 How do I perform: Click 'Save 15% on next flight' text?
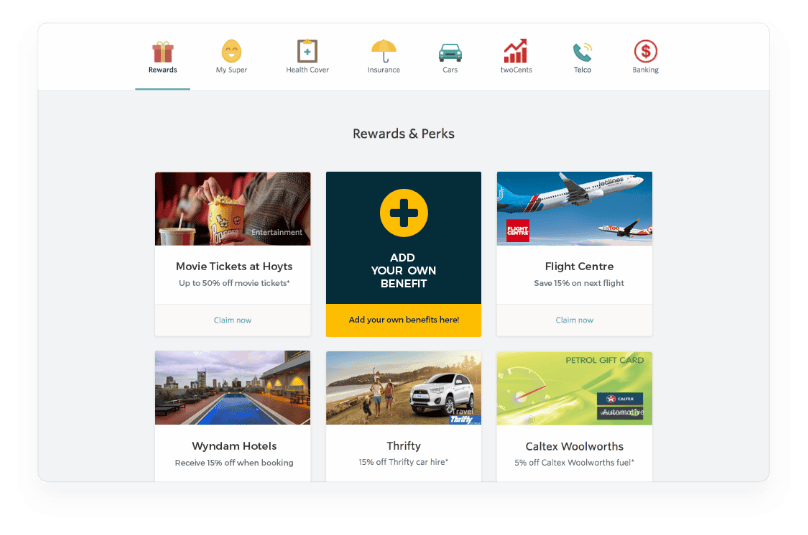pyautogui.click(x=579, y=283)
